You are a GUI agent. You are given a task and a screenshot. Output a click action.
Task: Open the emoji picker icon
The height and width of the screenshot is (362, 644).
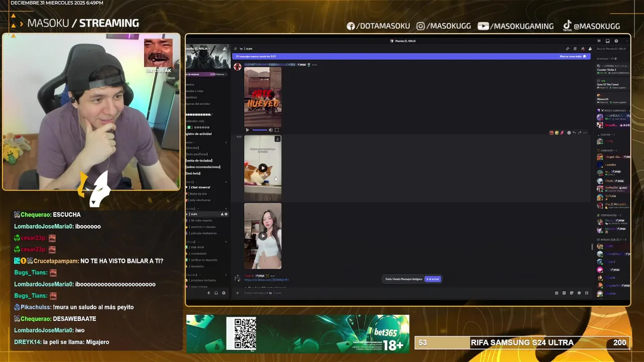pos(579,293)
